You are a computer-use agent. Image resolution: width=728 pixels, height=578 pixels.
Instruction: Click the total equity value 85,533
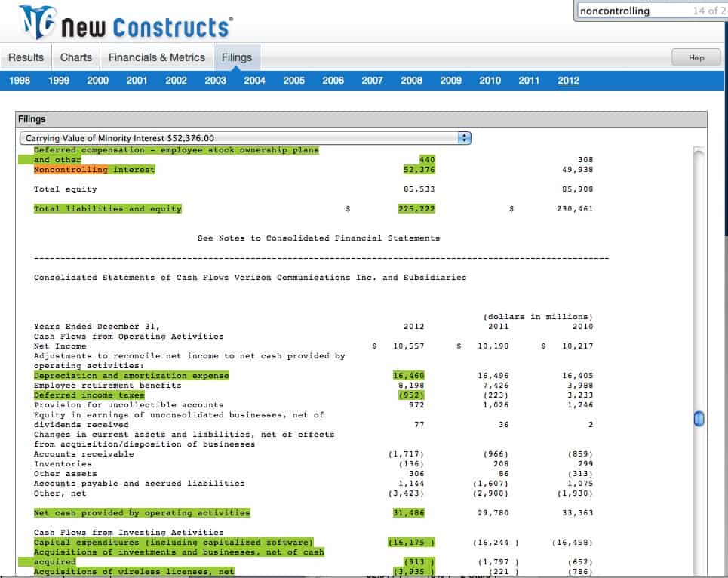click(419, 189)
